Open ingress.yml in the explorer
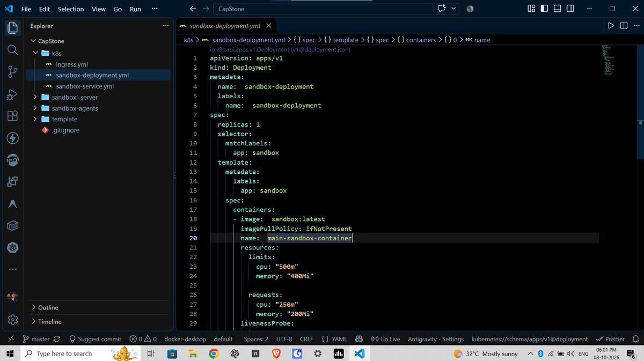 (72, 64)
